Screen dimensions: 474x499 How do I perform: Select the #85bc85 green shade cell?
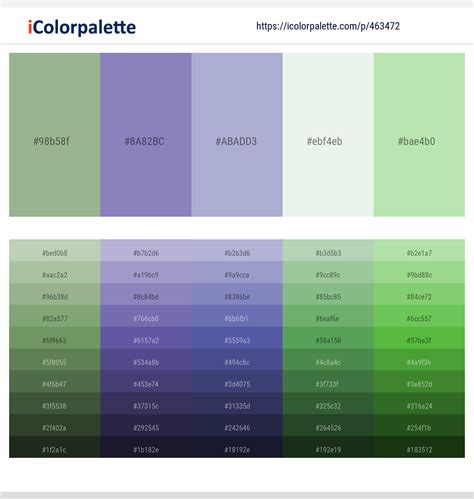click(x=328, y=294)
